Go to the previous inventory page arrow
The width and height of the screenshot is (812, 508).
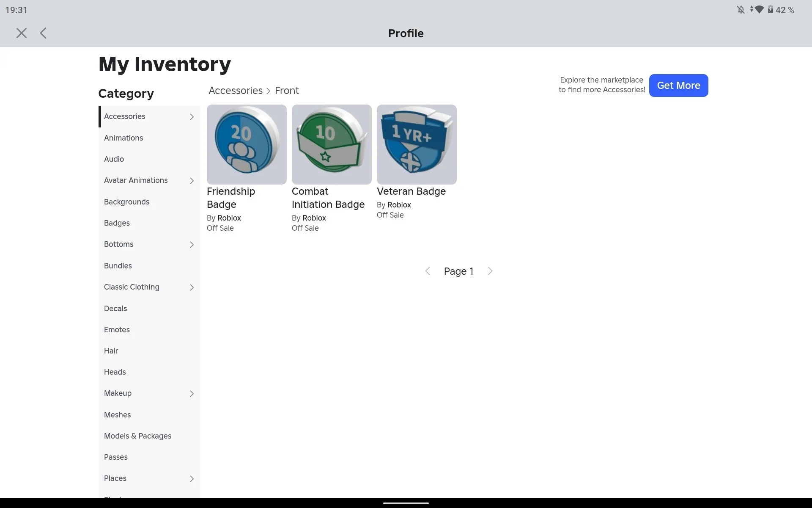[428, 271]
